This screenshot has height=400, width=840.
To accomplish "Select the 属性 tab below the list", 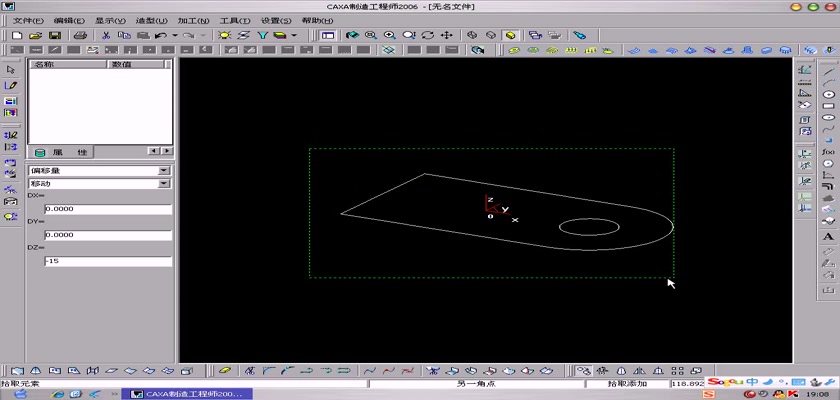I will coord(60,152).
